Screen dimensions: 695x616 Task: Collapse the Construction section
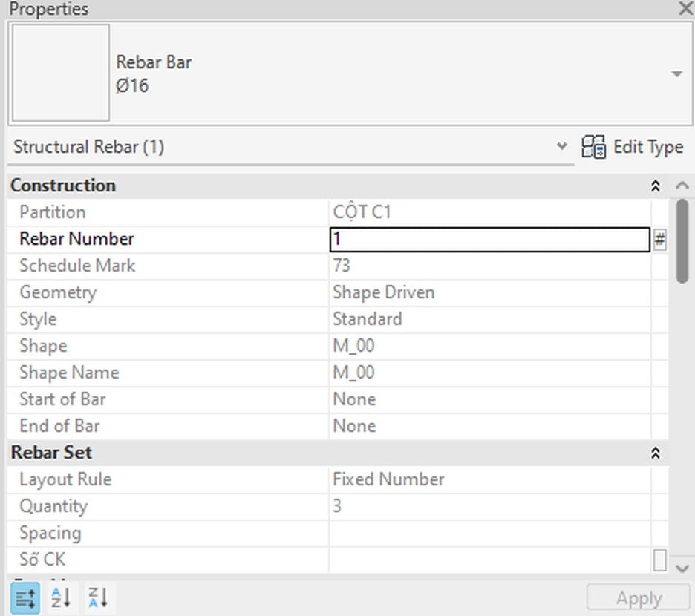click(x=656, y=186)
